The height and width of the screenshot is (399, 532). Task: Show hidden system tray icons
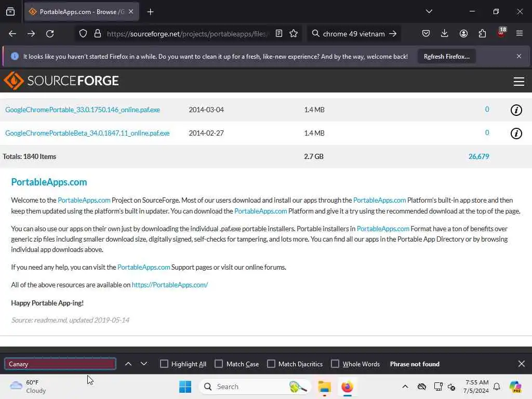point(405,387)
